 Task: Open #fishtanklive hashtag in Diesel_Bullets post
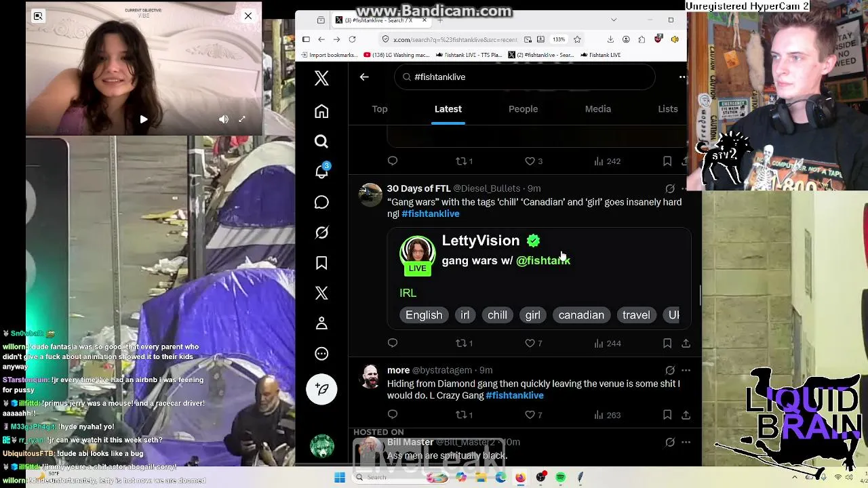[431, 214]
